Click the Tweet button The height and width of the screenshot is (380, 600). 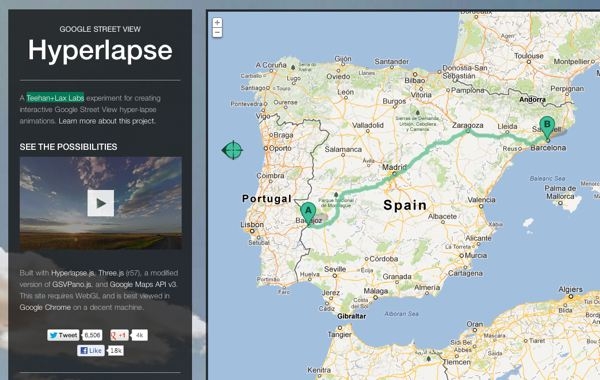(63, 335)
